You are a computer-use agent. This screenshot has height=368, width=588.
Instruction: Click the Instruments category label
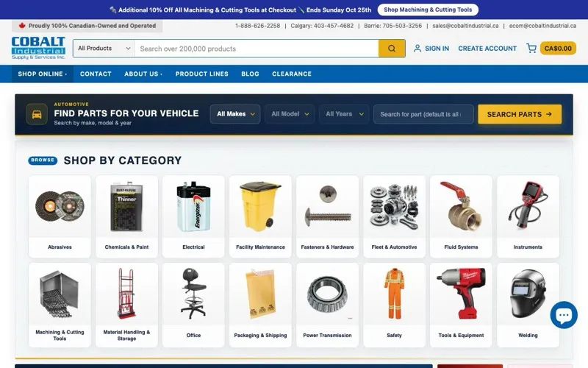tap(528, 247)
